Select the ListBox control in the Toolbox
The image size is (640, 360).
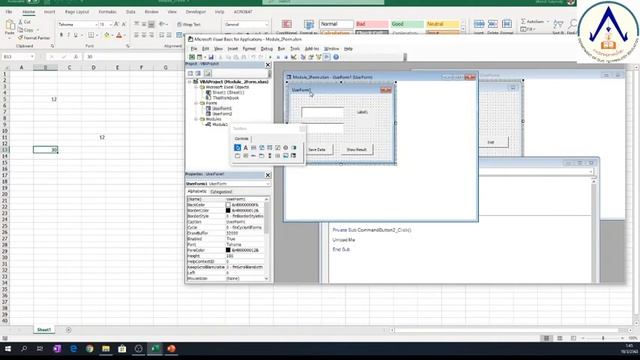[x=269, y=148]
